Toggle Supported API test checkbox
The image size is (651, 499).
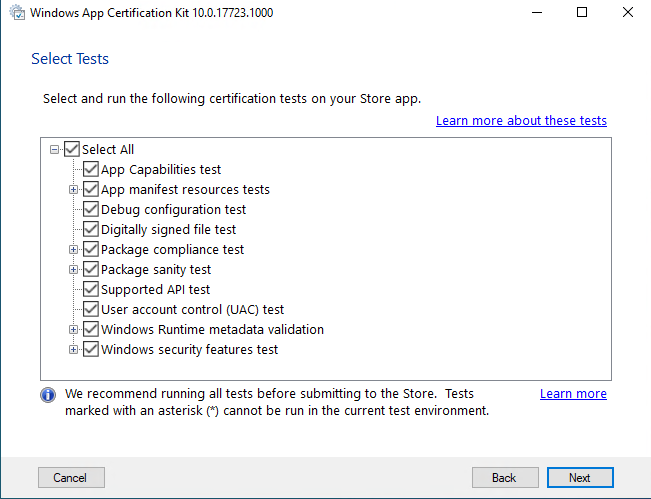91,289
